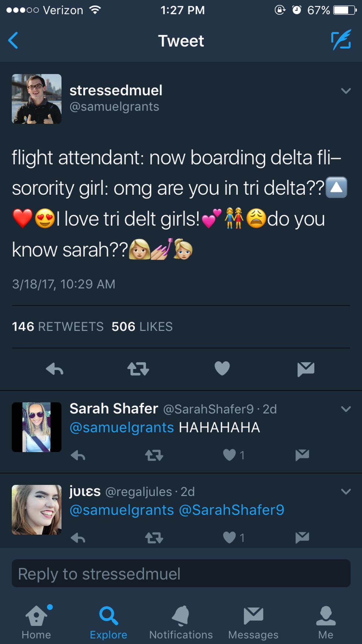Retweet the main stressedmuel tweet
This screenshot has width=362, height=644.
[x=138, y=369]
